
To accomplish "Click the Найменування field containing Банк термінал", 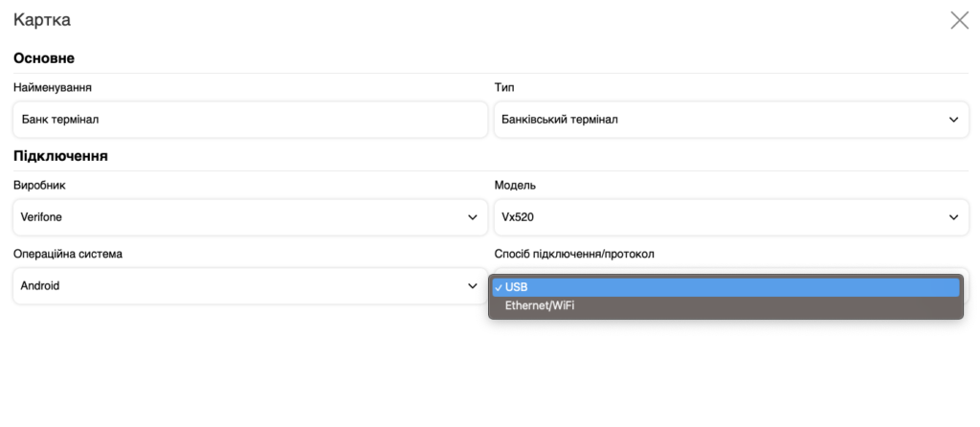I will (x=251, y=120).
